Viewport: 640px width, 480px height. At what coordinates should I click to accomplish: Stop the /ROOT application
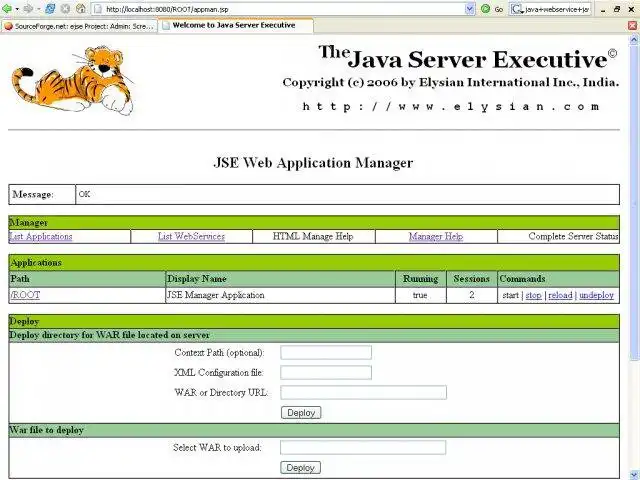[533, 295]
